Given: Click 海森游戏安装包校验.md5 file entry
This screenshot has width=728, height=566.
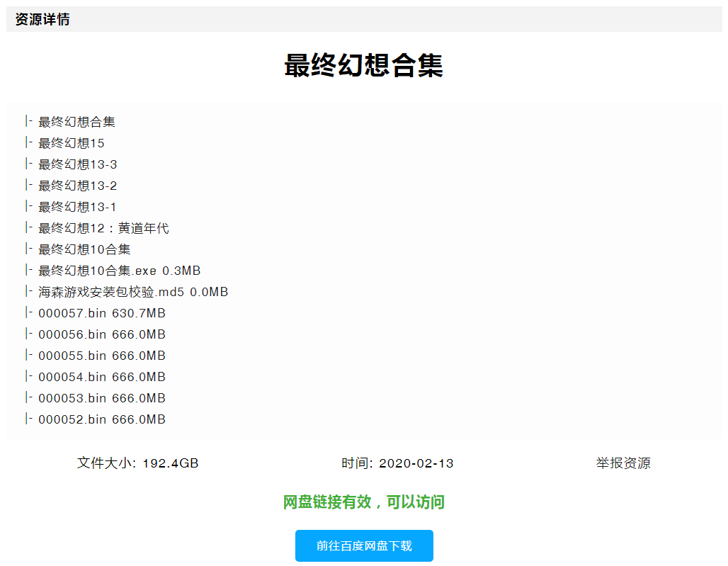Looking at the screenshot, I should click(133, 292).
